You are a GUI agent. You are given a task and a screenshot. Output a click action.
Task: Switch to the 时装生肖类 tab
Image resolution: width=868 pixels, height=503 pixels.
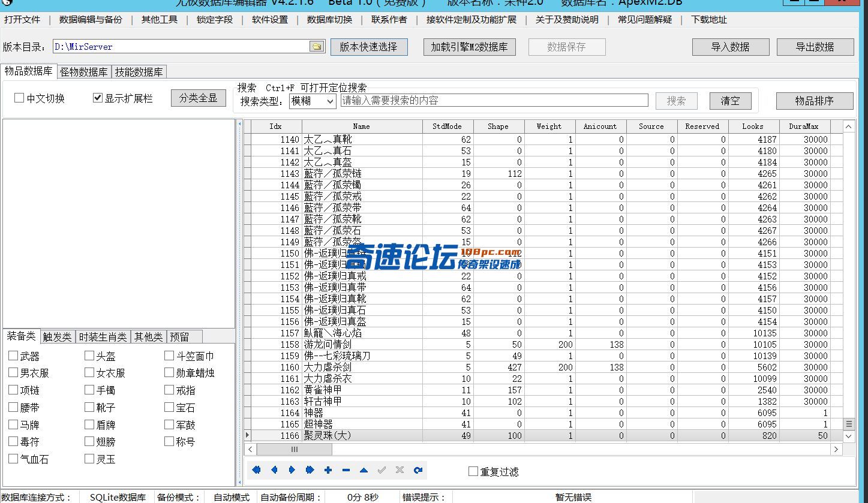(x=103, y=337)
